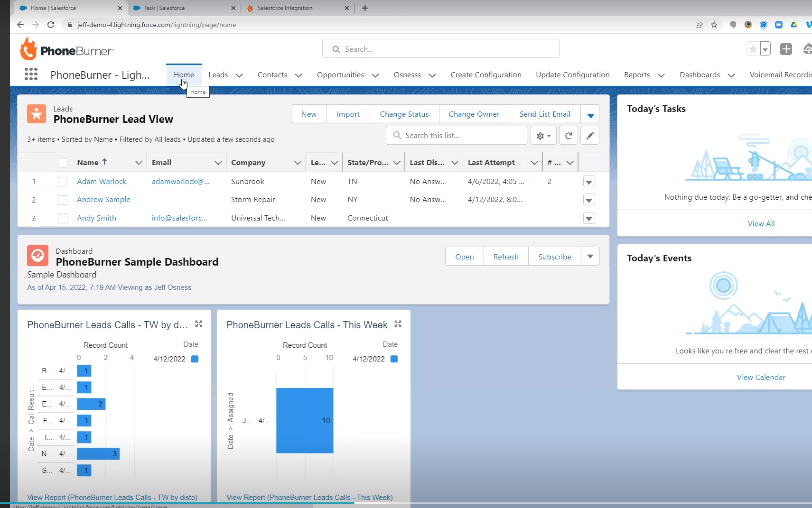Click the Google Drive extension icon
This screenshot has height=508, width=812.
[x=793, y=25]
